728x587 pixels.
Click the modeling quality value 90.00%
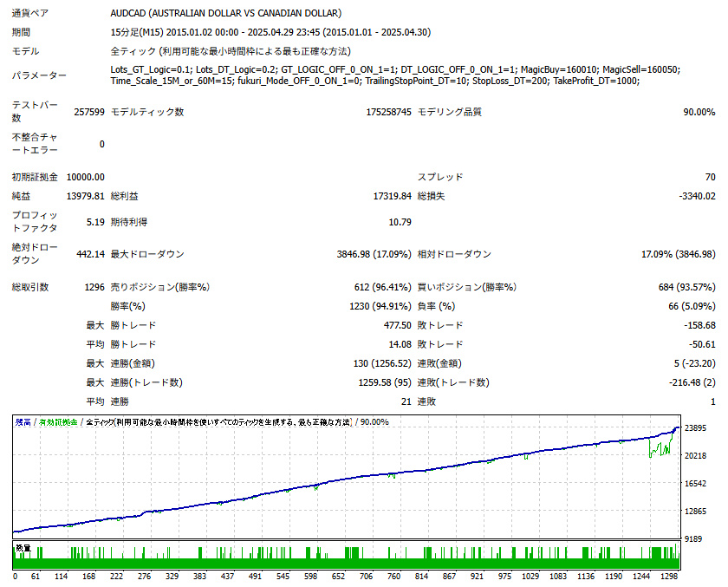(x=699, y=112)
